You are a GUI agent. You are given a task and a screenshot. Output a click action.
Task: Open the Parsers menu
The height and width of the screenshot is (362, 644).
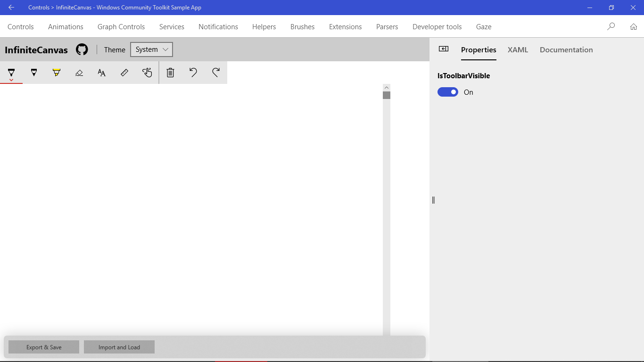tap(387, 27)
